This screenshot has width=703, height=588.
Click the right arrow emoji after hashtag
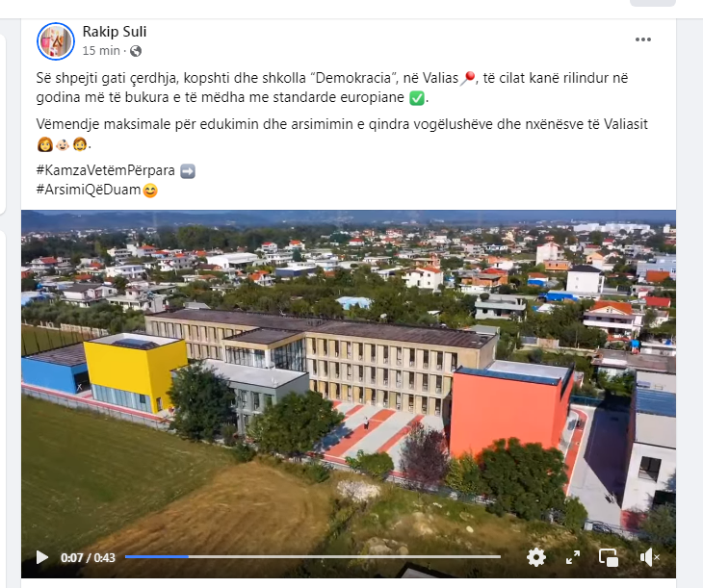coord(188,170)
